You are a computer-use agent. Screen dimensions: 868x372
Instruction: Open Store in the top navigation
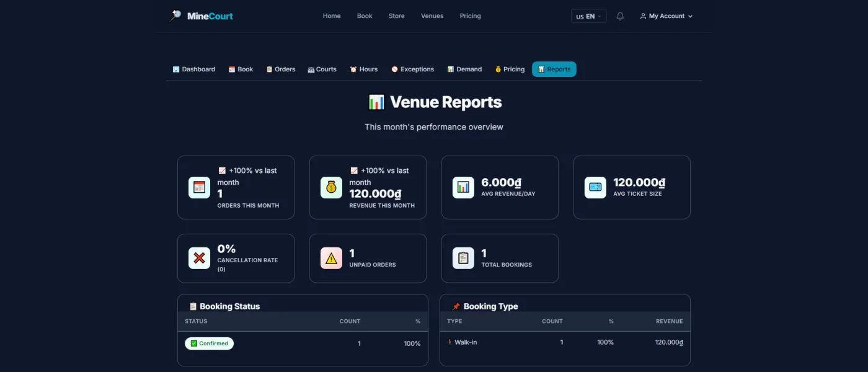coord(397,16)
